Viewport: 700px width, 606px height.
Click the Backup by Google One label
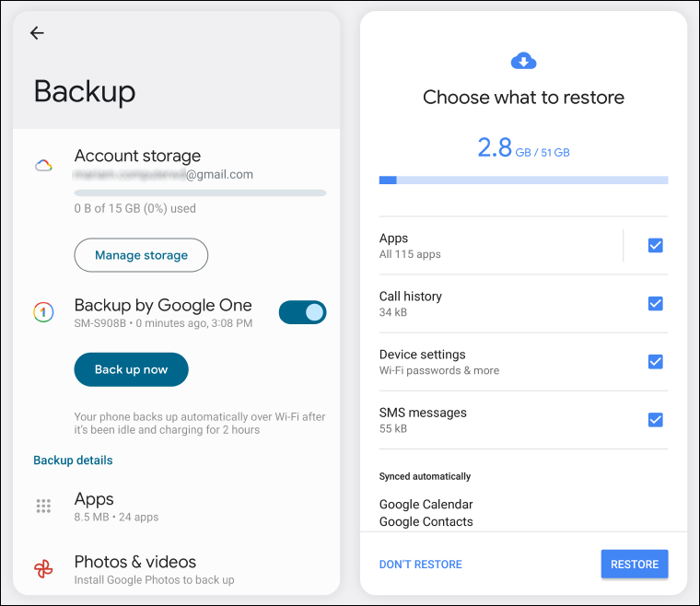pyautogui.click(x=163, y=305)
